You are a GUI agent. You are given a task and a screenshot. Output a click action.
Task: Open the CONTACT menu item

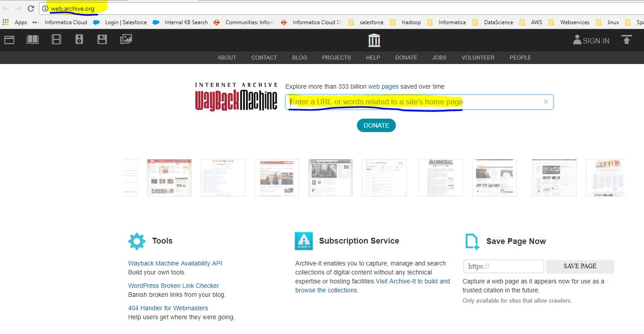point(264,58)
